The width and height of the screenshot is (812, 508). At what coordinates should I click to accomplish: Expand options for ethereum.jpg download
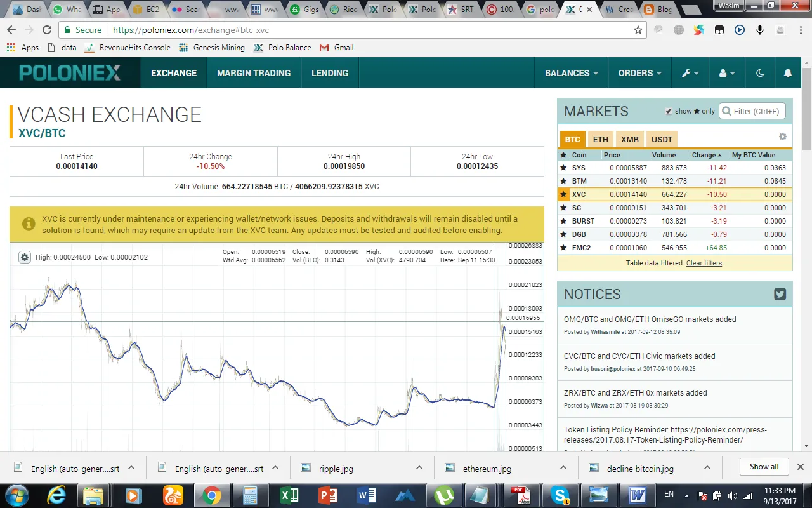563,468
